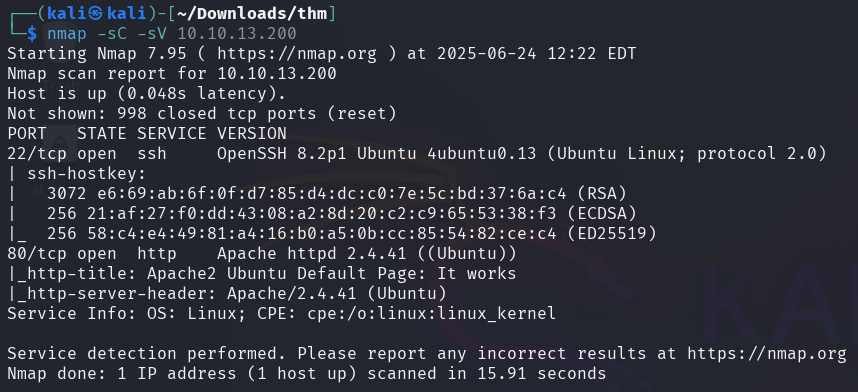The image size is (858, 392).
Task: Open the https://nmap.org link in Starting line
Action: click(297, 54)
